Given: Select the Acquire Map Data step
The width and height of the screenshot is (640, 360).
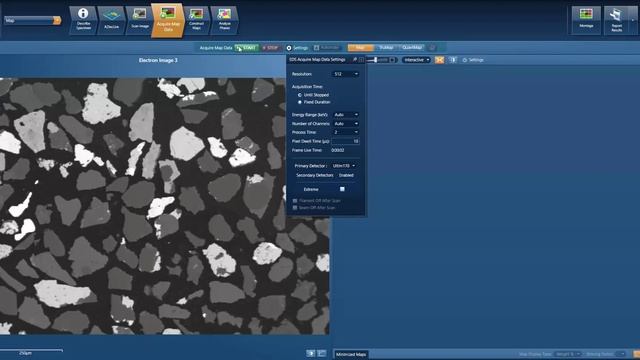Looking at the screenshot, I should tap(168, 20).
